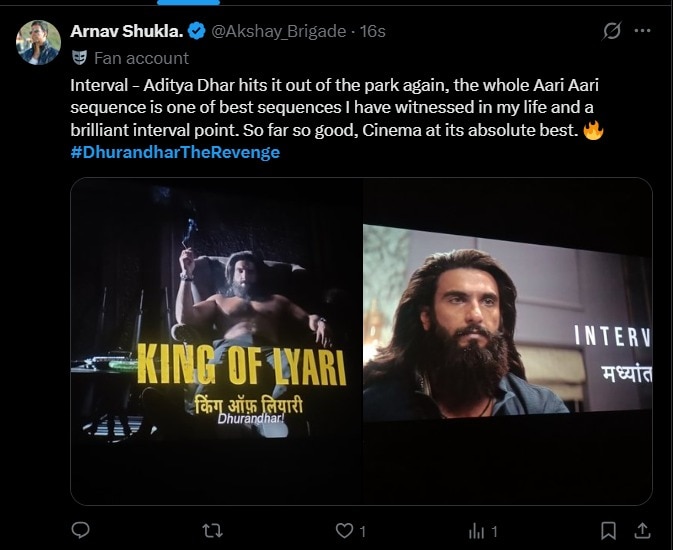Open the King of Lyari image
Image resolution: width=673 pixels, height=550 pixels.
coord(216,340)
